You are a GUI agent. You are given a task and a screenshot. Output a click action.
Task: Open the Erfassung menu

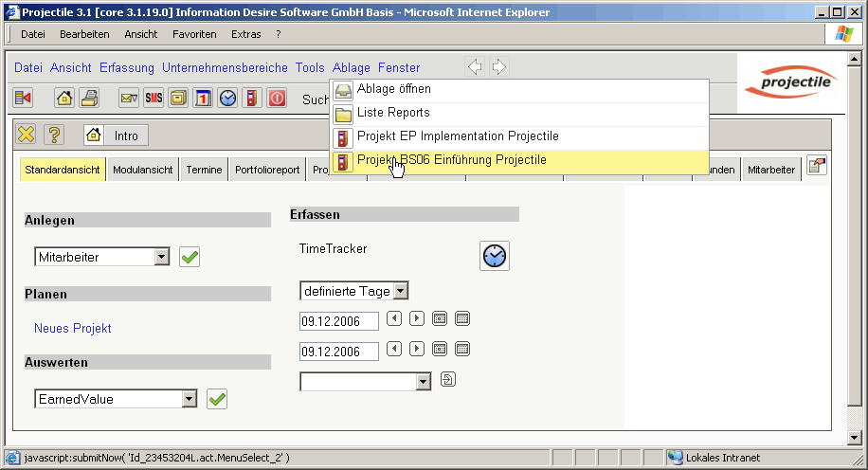pyautogui.click(x=127, y=67)
